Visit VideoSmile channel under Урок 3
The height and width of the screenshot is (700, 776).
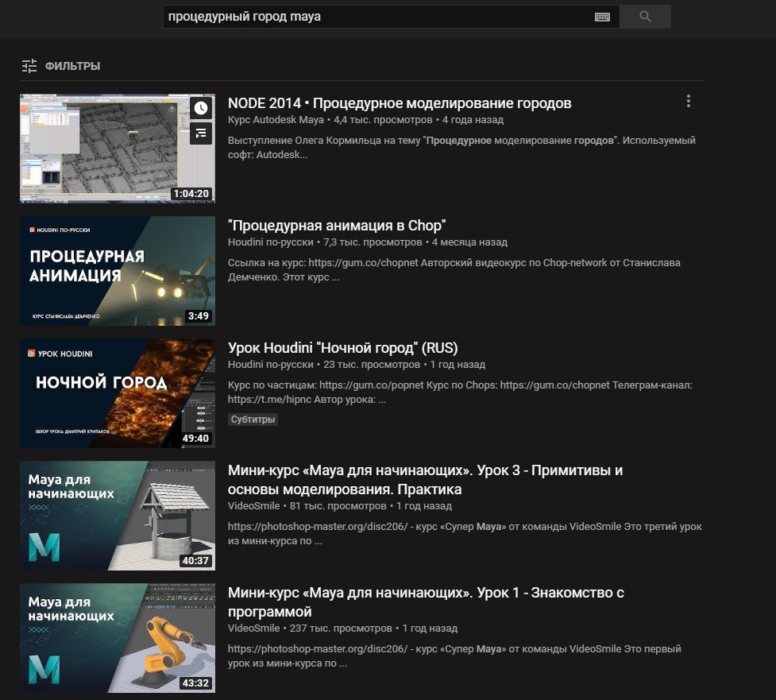click(x=253, y=506)
